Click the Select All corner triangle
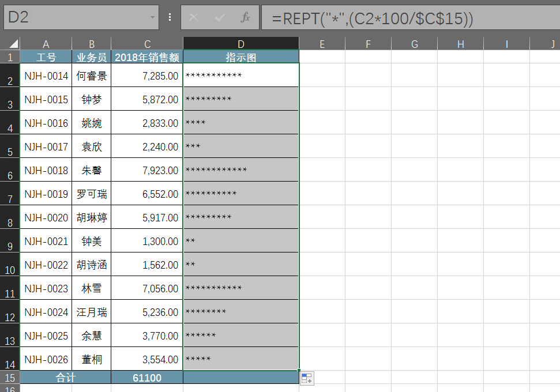 click(13, 44)
